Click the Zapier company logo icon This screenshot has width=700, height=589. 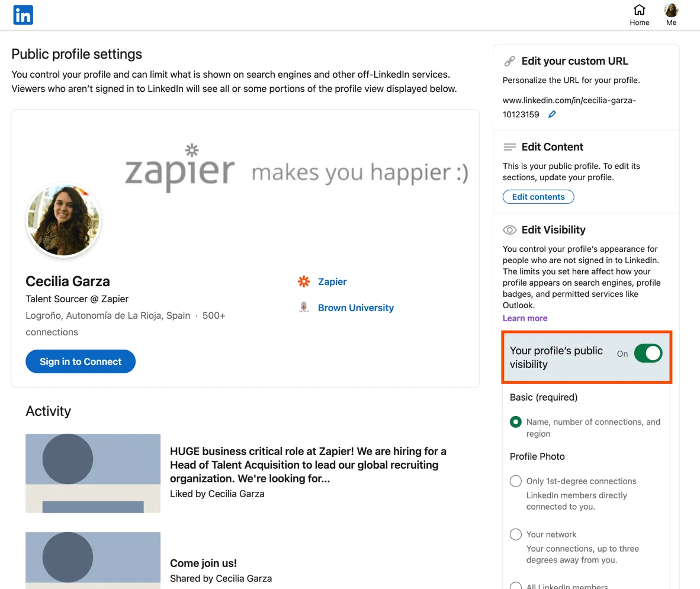coord(304,281)
